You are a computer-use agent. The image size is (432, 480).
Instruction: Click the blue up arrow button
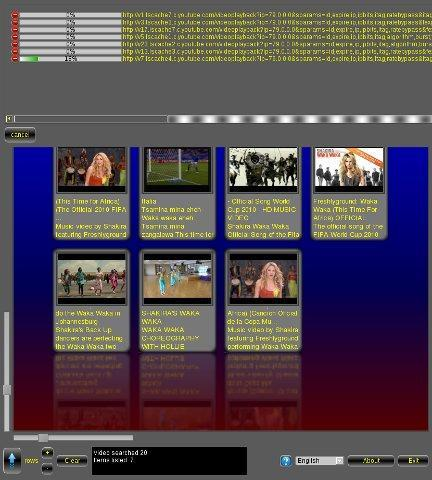coord(12,461)
